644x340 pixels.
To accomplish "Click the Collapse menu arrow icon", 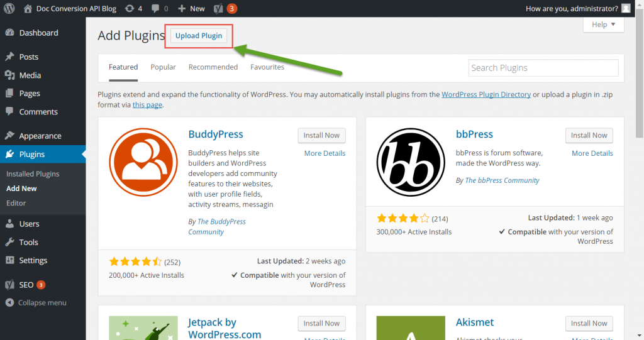I will point(10,302).
